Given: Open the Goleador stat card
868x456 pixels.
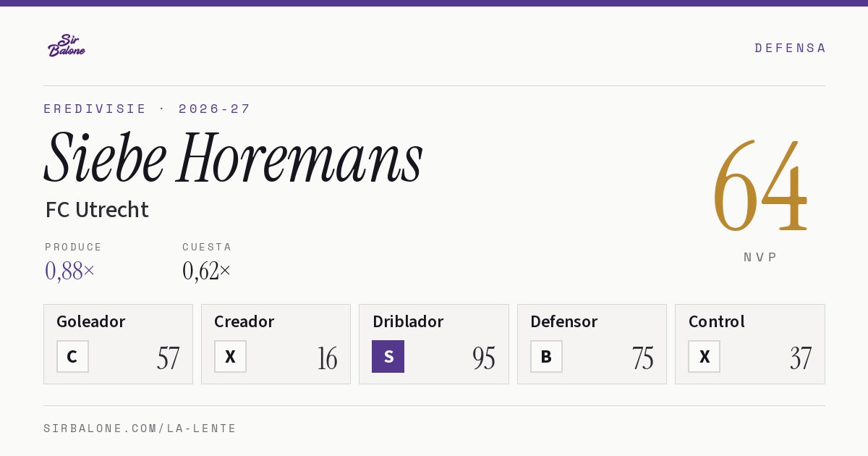Looking at the screenshot, I should (x=118, y=344).
